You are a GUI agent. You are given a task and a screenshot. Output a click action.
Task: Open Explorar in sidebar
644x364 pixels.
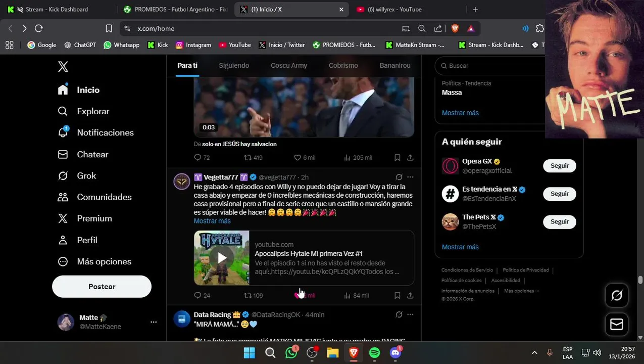[83, 111]
